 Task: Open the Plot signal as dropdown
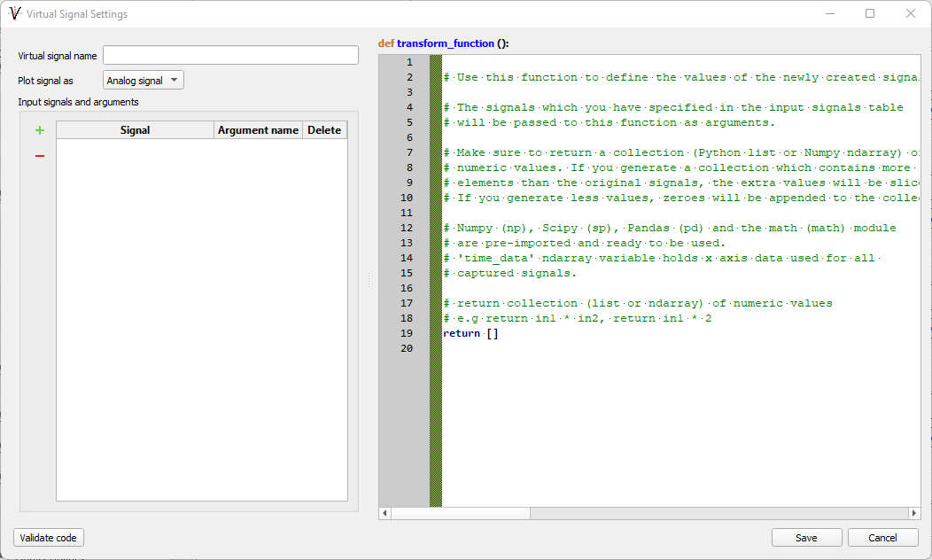[x=143, y=81]
